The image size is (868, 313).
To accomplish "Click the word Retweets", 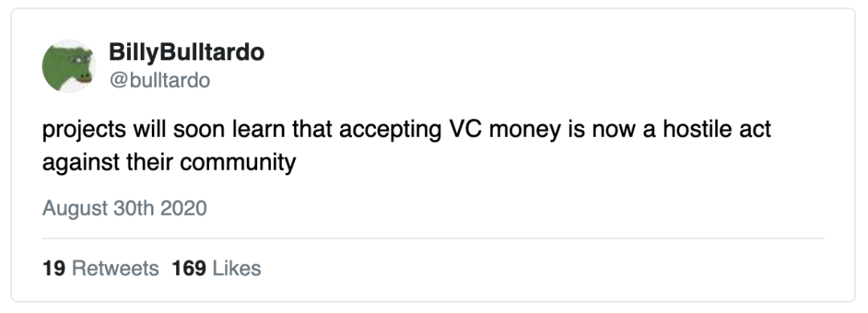I will tap(115, 268).
